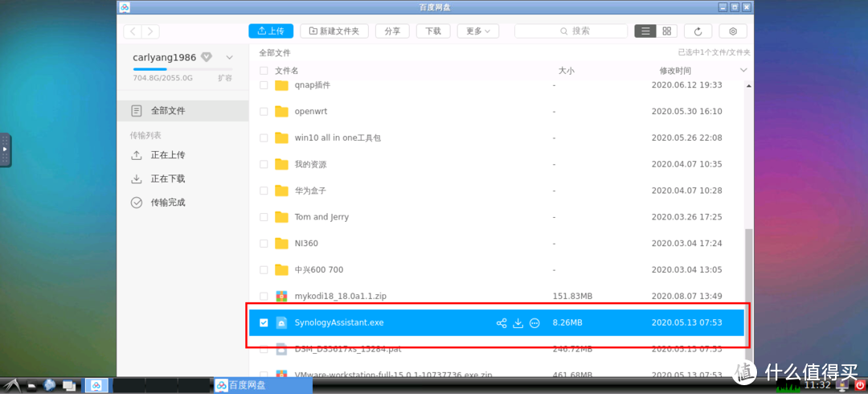Click 新建文件夹 new folder button
This screenshot has height=394, width=868.
[x=334, y=31]
